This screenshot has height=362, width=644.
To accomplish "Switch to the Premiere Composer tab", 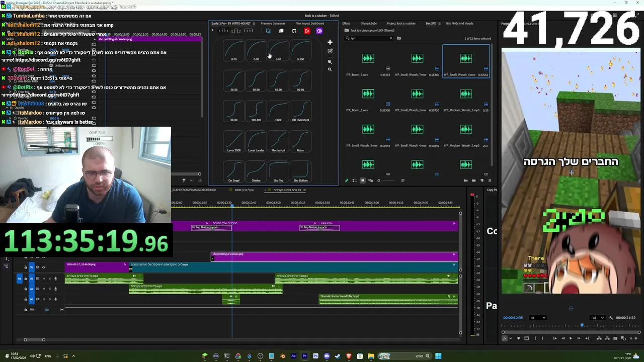I will click(273, 23).
